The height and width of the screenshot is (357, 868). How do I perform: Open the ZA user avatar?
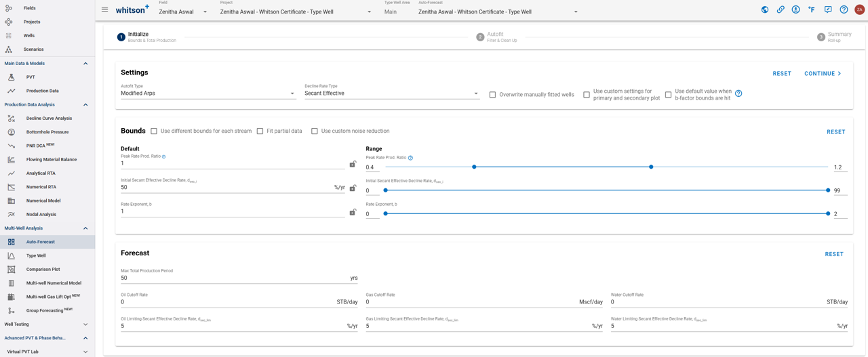(859, 10)
